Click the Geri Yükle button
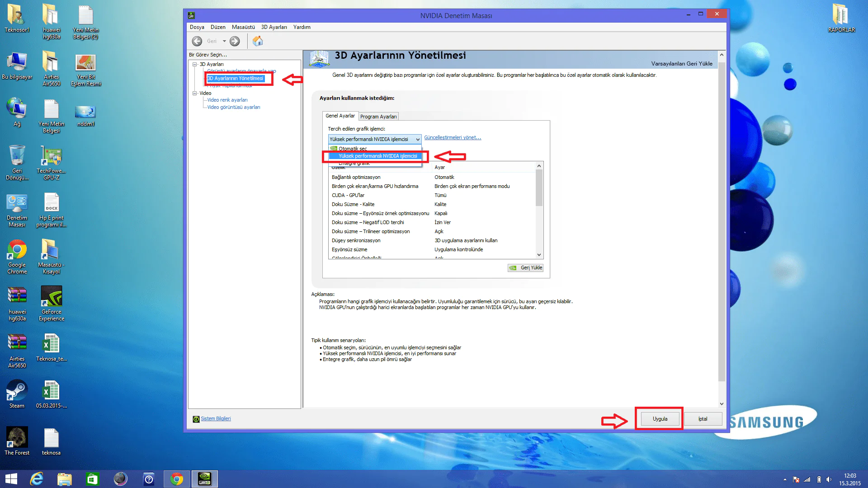Screen dimensions: 868x488 (x=526, y=267)
